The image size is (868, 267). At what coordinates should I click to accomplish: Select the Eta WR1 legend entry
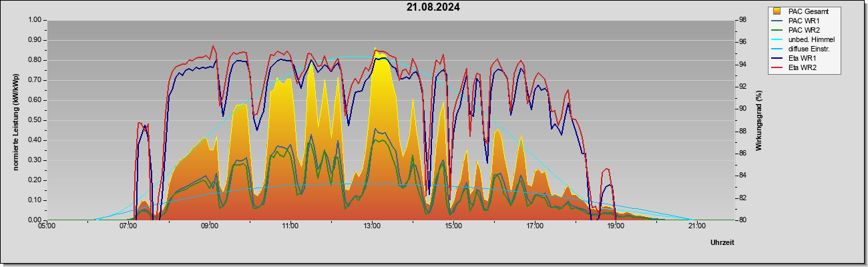click(800, 58)
